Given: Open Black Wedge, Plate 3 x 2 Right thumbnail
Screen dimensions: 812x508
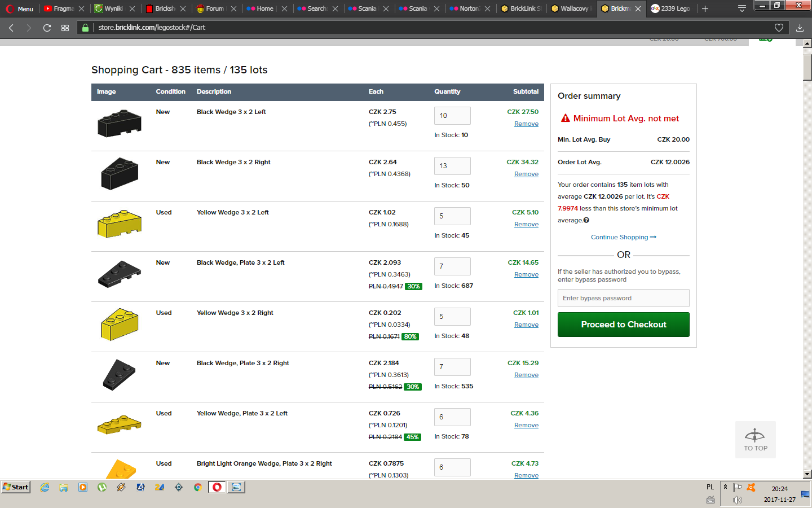Looking at the screenshot, I should tap(120, 375).
